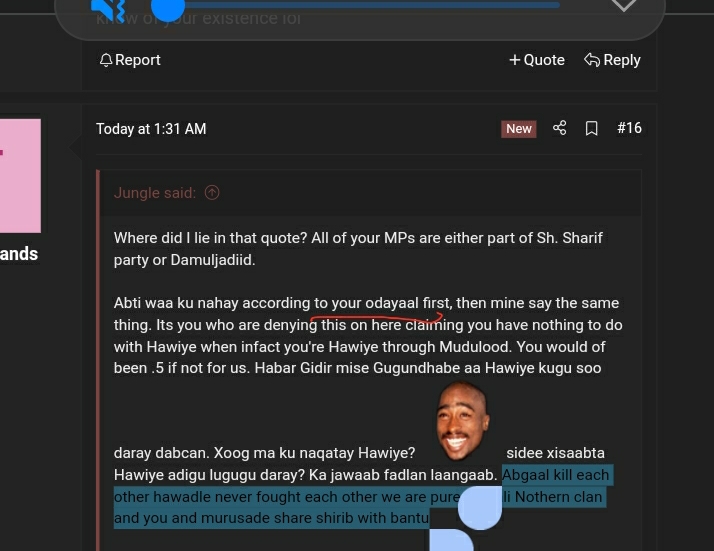The image size is (714, 551).
Task: Open the share icon on post #16
Action: 560,128
